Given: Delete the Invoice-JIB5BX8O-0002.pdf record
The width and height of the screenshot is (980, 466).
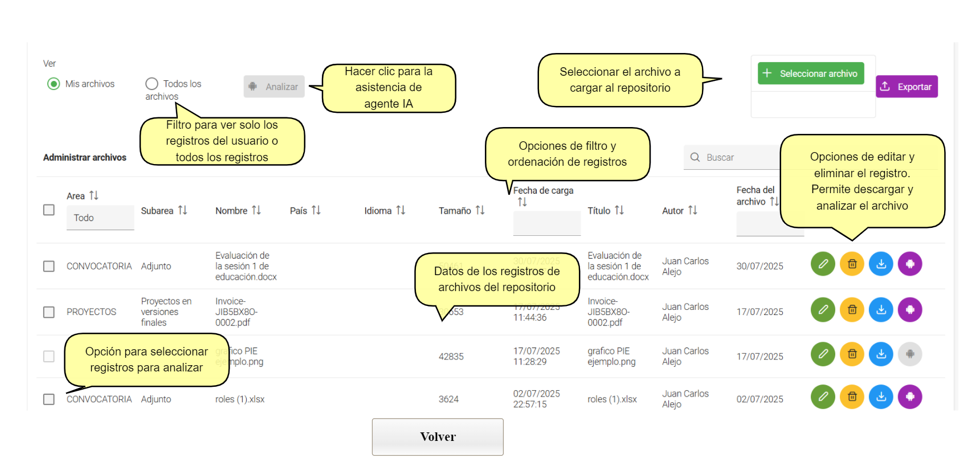Looking at the screenshot, I should point(852,310).
